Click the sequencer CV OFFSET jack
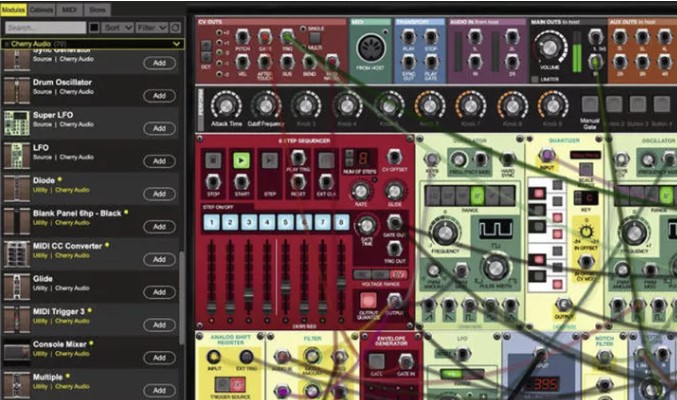The width and height of the screenshot is (677, 400). tap(394, 157)
